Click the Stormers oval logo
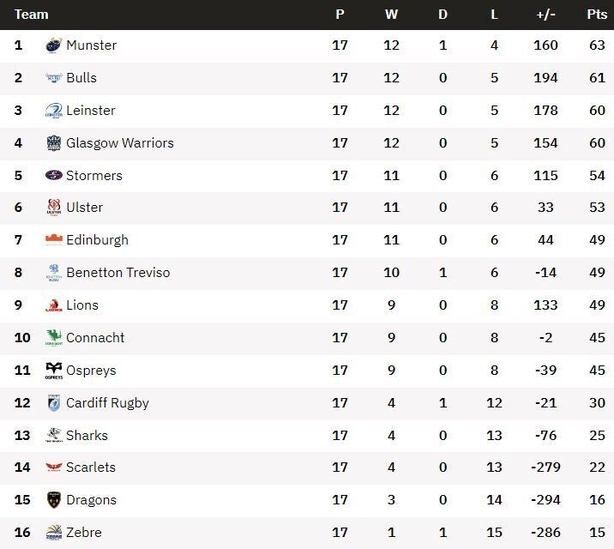This screenshot has height=549, width=614. (54, 175)
